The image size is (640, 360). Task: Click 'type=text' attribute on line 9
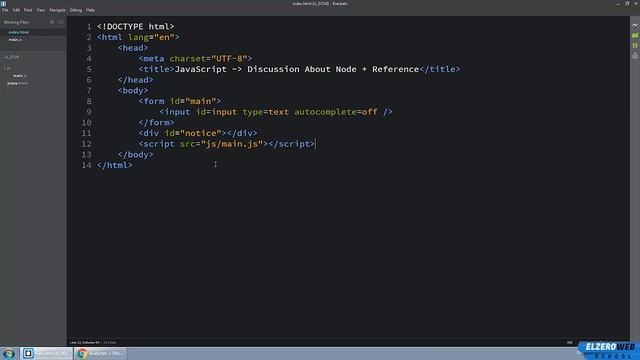click(x=266, y=112)
